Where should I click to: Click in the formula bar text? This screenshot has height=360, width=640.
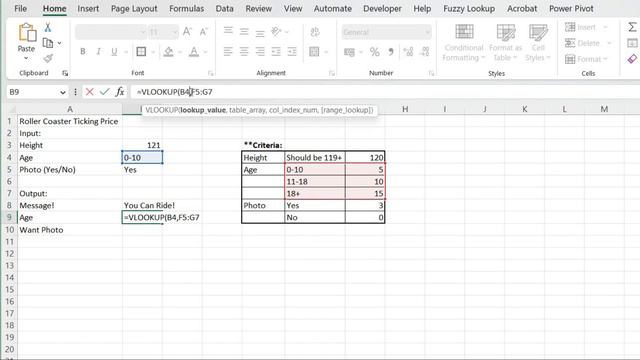(x=174, y=92)
